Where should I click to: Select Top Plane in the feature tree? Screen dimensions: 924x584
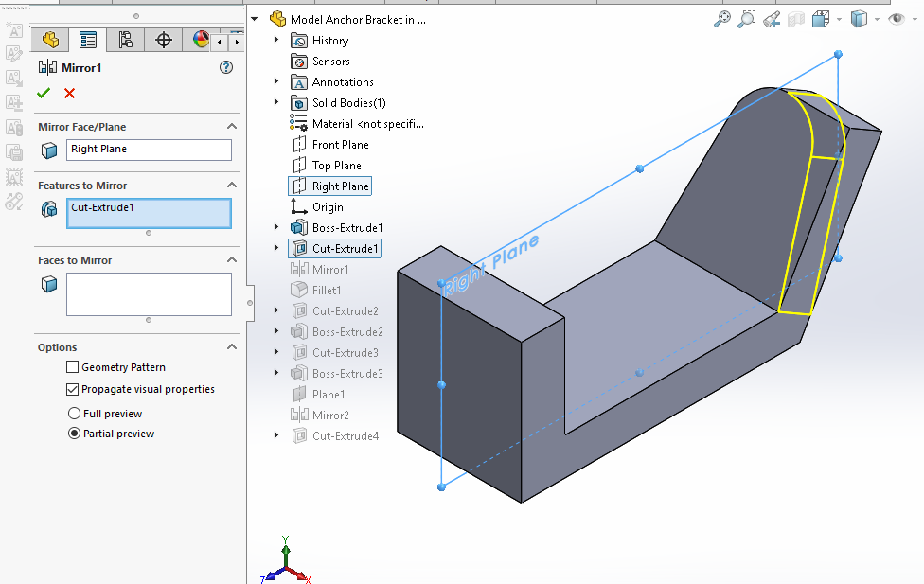pos(336,166)
